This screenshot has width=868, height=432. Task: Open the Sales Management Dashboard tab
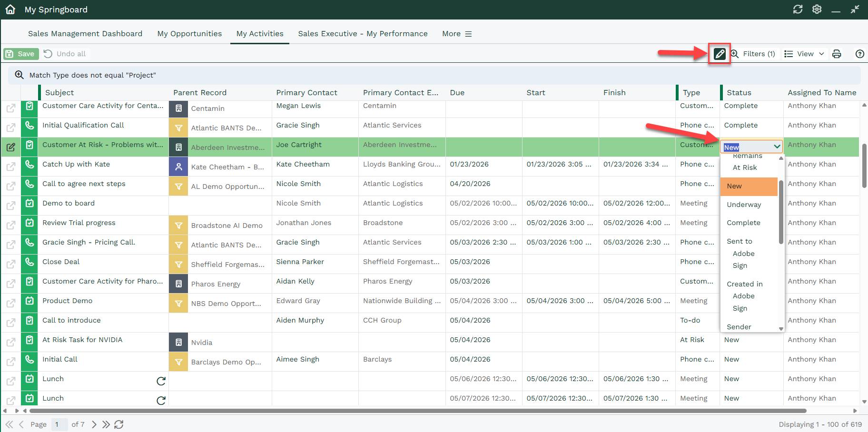pos(85,34)
